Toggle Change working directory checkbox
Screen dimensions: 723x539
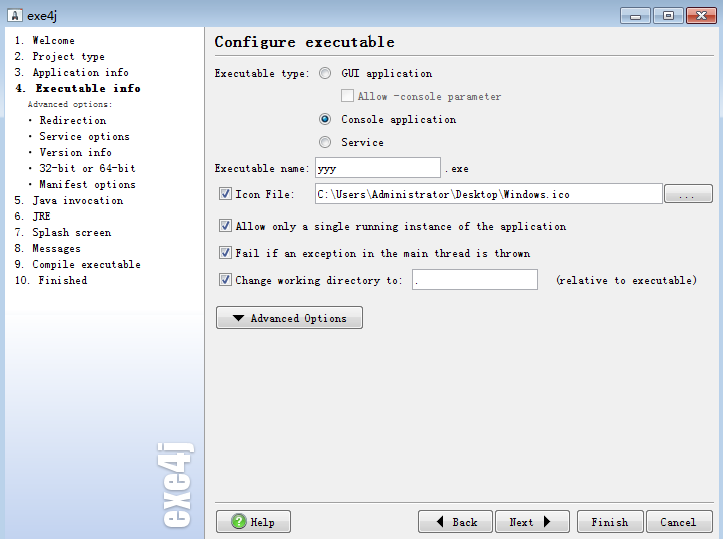coord(225,280)
